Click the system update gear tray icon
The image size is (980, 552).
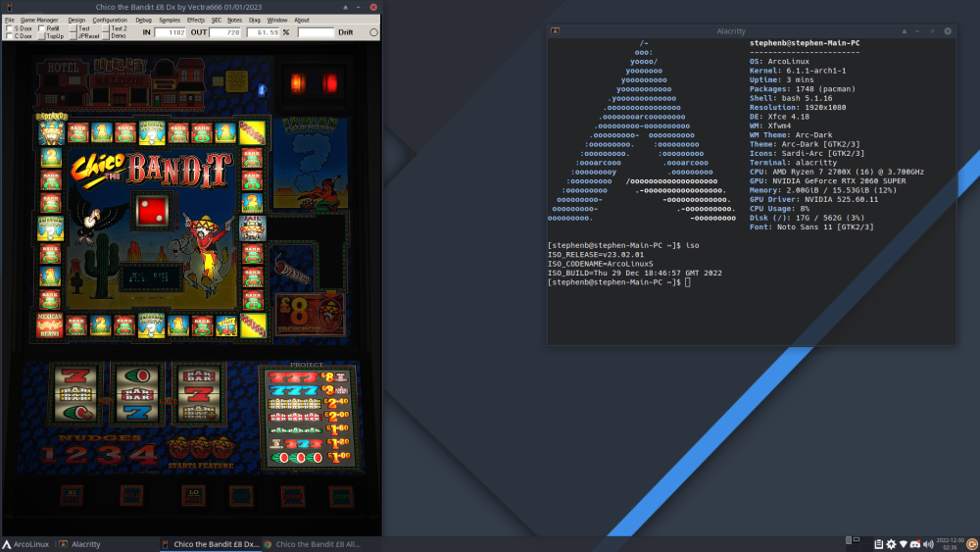[x=891, y=544]
